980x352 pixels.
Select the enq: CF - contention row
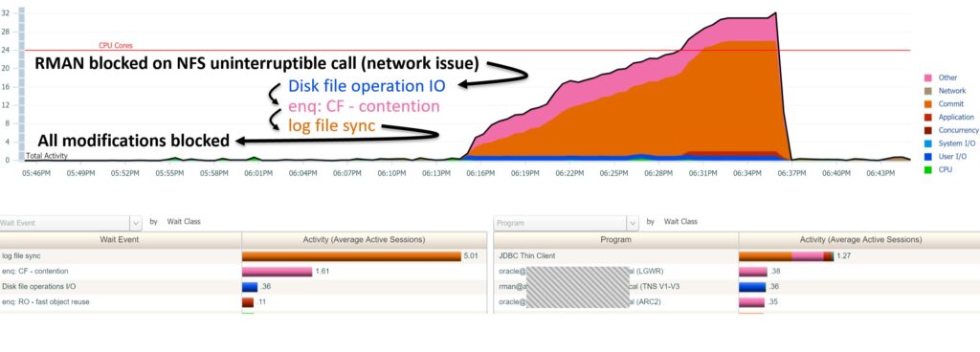click(x=243, y=272)
